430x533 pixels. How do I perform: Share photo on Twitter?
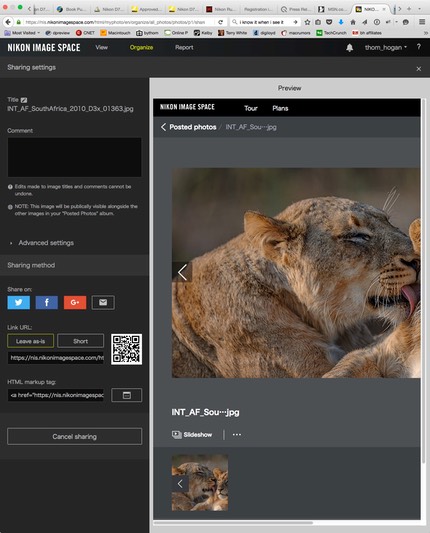[x=19, y=302]
